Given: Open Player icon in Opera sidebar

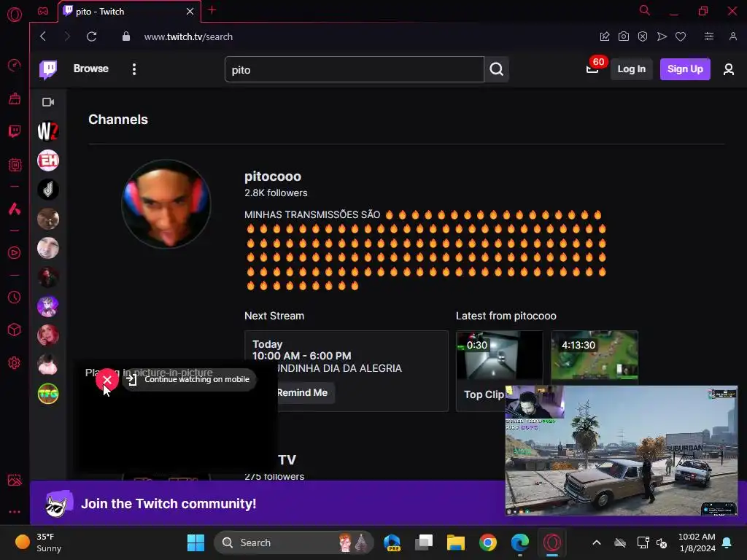Looking at the screenshot, I should coord(15,252).
